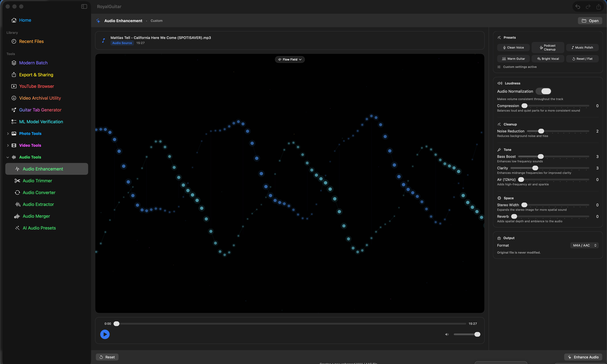Viewport: 607px width, 364px height.
Task: Click the Home house icon
Action: click(14, 20)
